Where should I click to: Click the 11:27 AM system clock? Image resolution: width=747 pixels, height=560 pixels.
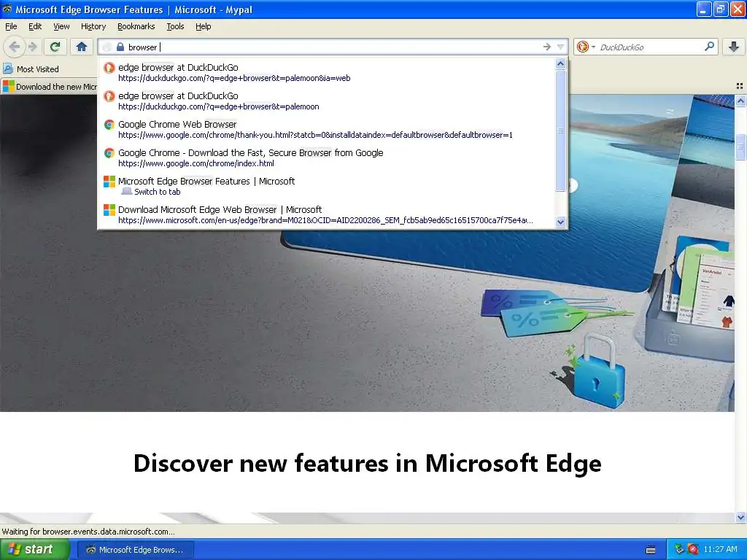pos(720,550)
